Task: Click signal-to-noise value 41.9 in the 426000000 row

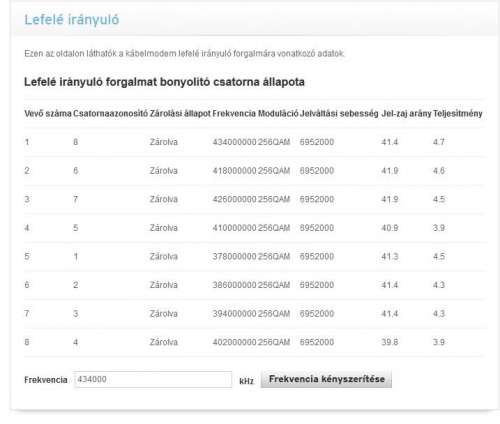Action: [x=390, y=200]
